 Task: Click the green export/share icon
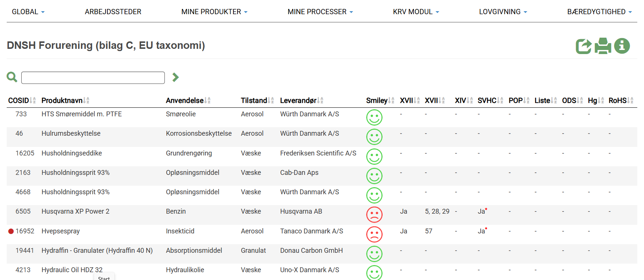click(x=584, y=46)
